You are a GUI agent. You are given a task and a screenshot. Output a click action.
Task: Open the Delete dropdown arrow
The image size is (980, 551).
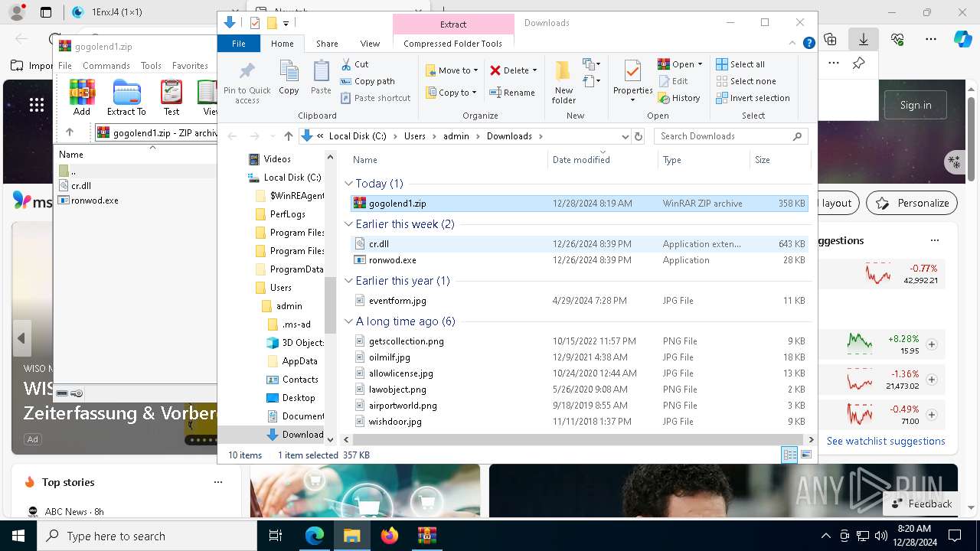pos(534,70)
